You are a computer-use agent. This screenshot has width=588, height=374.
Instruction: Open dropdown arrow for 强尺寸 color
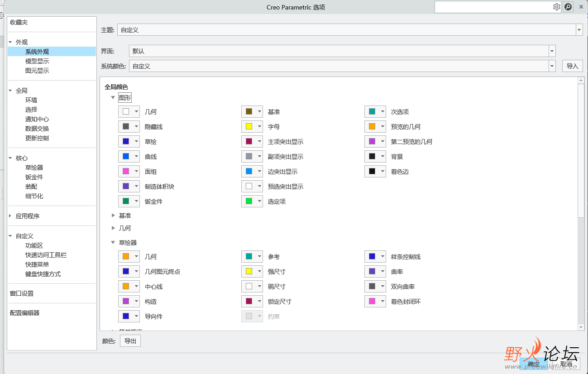[x=259, y=271]
